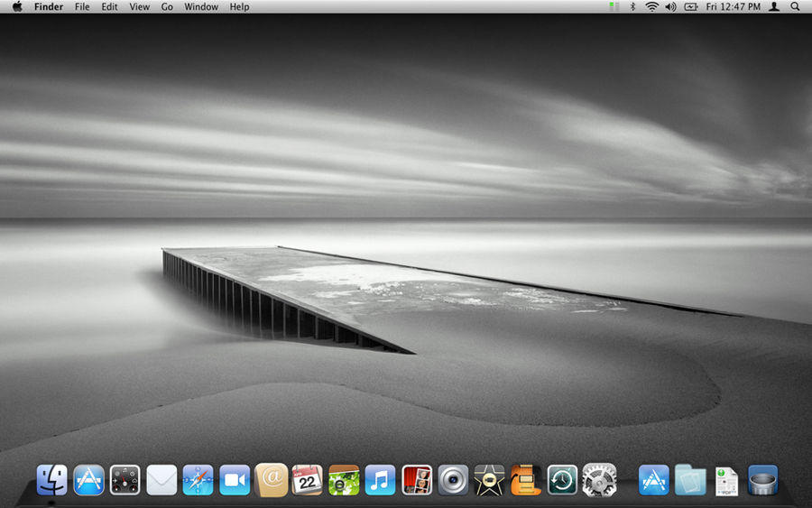Launch Safari compass icon
Image resolution: width=812 pixels, height=508 pixels.
click(x=198, y=479)
